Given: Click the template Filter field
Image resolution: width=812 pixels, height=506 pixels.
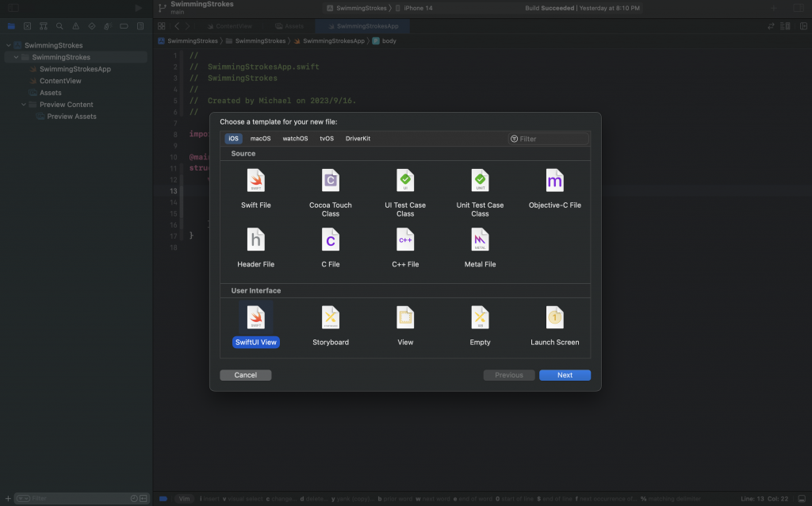Looking at the screenshot, I should pos(549,139).
